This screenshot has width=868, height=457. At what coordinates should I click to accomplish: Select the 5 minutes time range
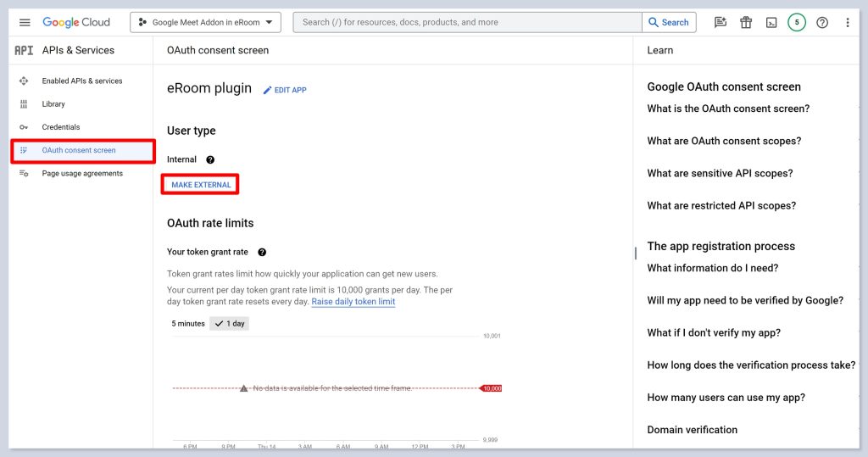point(188,324)
